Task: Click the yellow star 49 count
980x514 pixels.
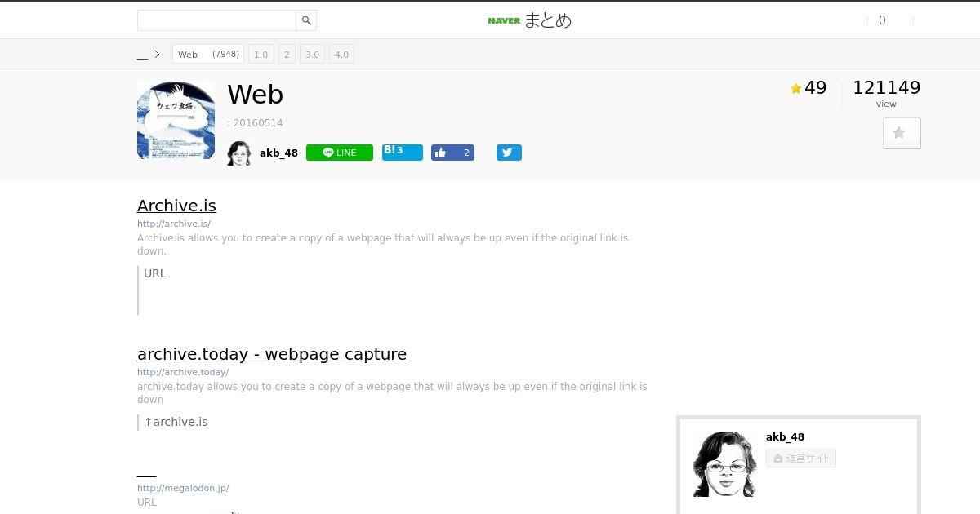Action: [x=808, y=88]
